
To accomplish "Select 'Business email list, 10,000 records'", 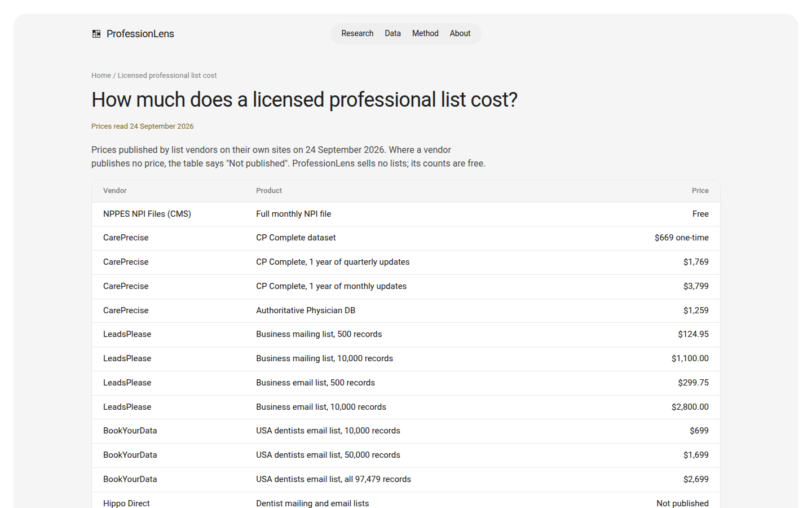I will click(321, 407).
